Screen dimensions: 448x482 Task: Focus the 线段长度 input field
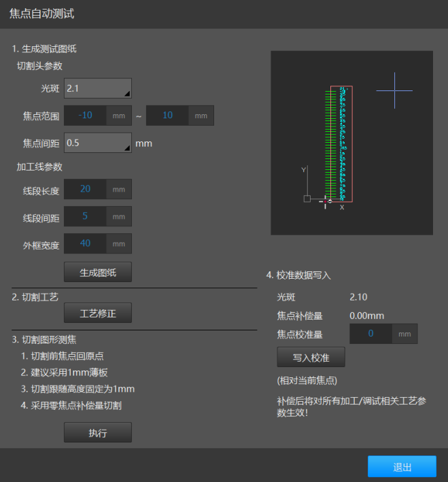coord(85,189)
